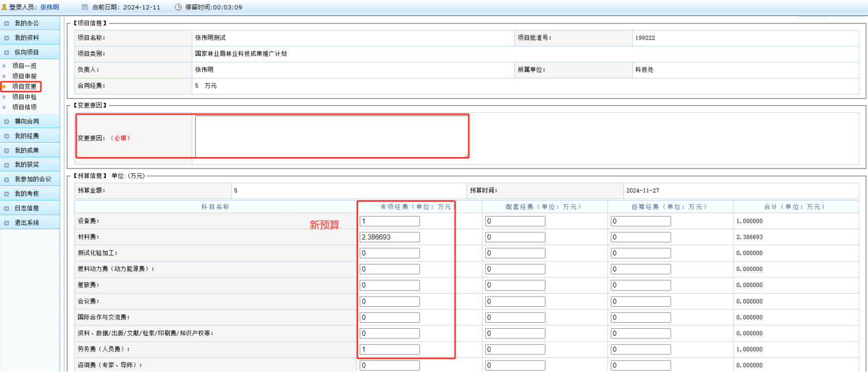Click the bullet icon beside 退出系统

pos(7,223)
